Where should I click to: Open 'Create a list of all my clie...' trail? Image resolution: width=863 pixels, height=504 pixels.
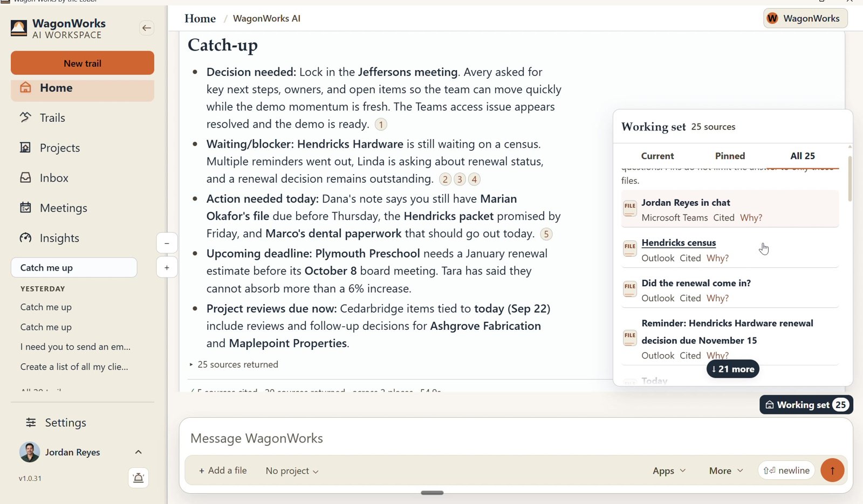(74, 367)
